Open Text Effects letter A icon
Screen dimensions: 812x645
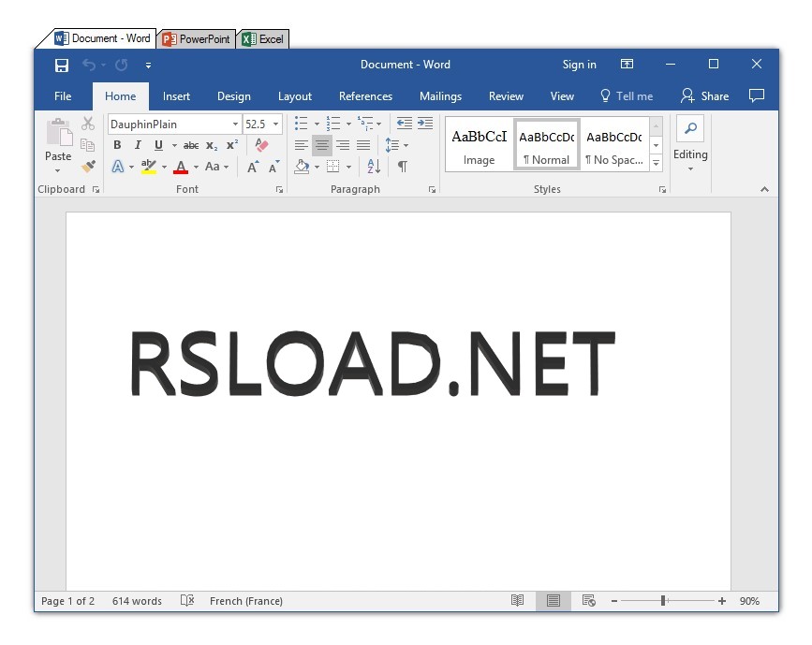click(118, 167)
